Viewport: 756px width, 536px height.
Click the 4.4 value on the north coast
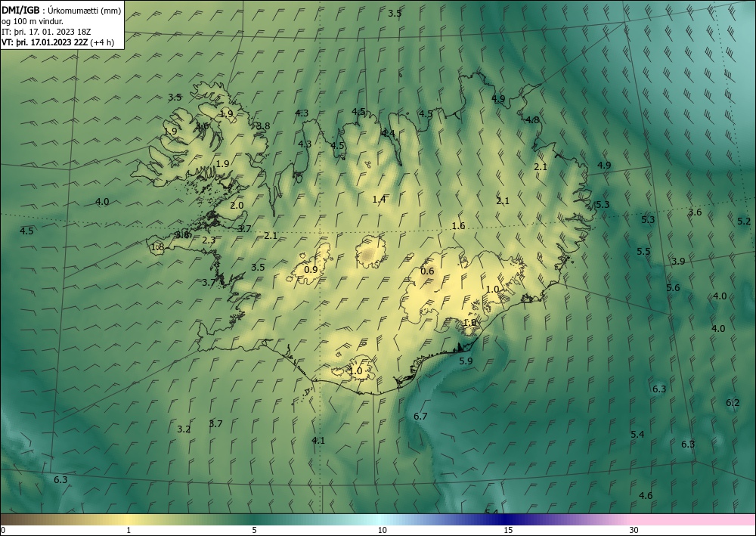[388, 133]
